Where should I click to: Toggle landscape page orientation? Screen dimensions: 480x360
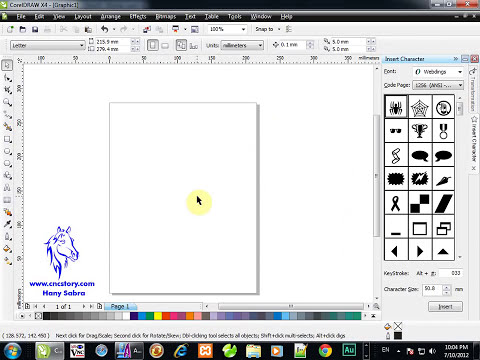(165, 45)
